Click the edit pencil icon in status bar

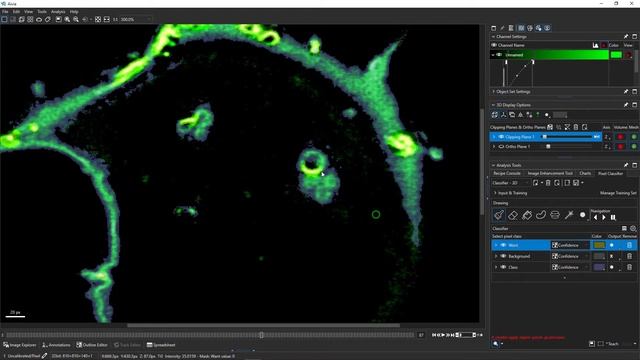(44, 356)
